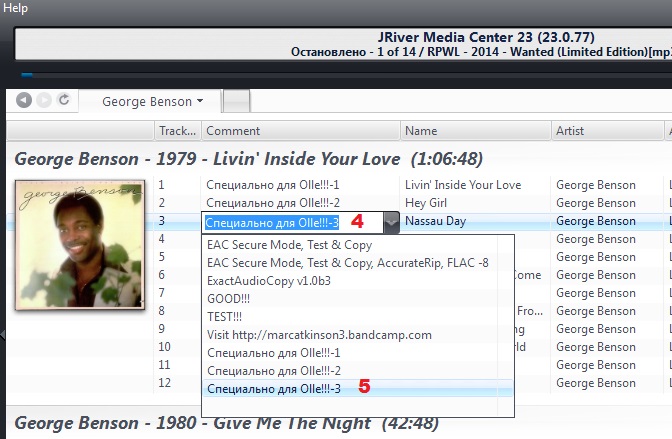
Task: Collapse the comment dropdown arrow
Action: click(392, 223)
